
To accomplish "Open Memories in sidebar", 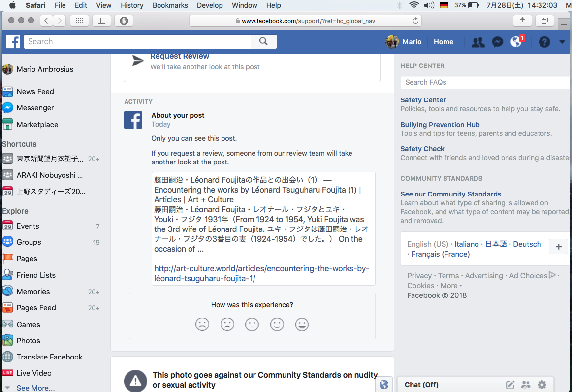I will [x=33, y=292].
